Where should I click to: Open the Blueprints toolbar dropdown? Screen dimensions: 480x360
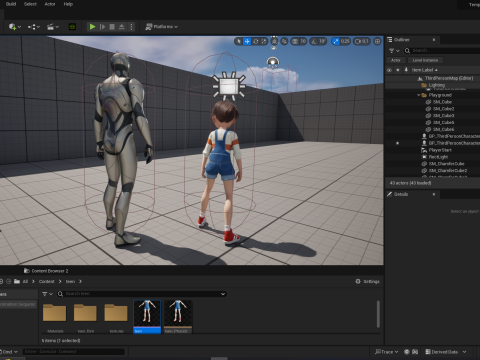[34, 27]
